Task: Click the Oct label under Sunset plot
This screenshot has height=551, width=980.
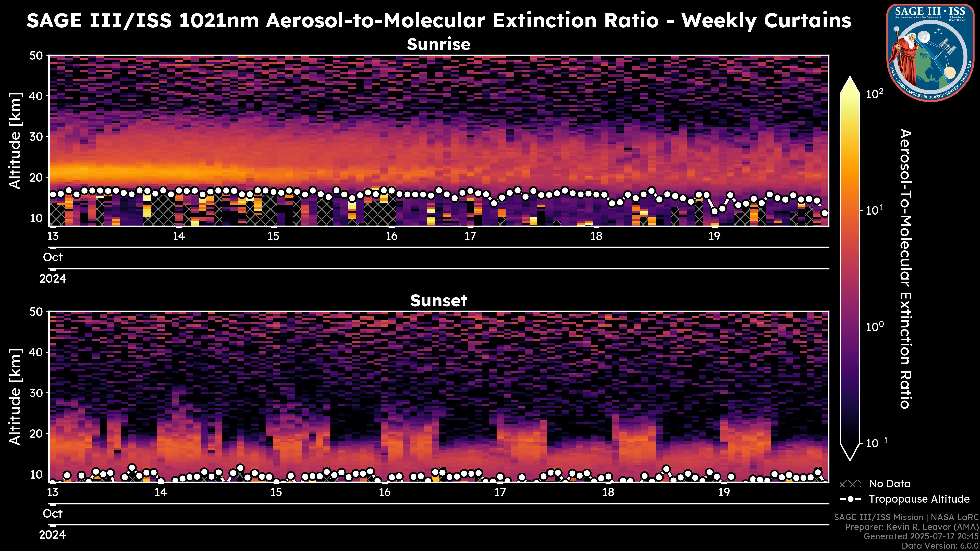Action: pyautogui.click(x=53, y=514)
